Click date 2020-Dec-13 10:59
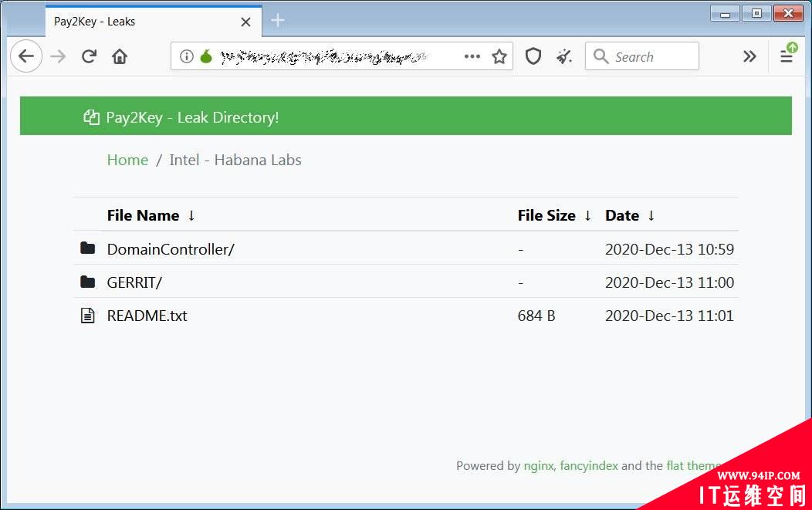Viewport: 812px width, 510px height. point(669,249)
